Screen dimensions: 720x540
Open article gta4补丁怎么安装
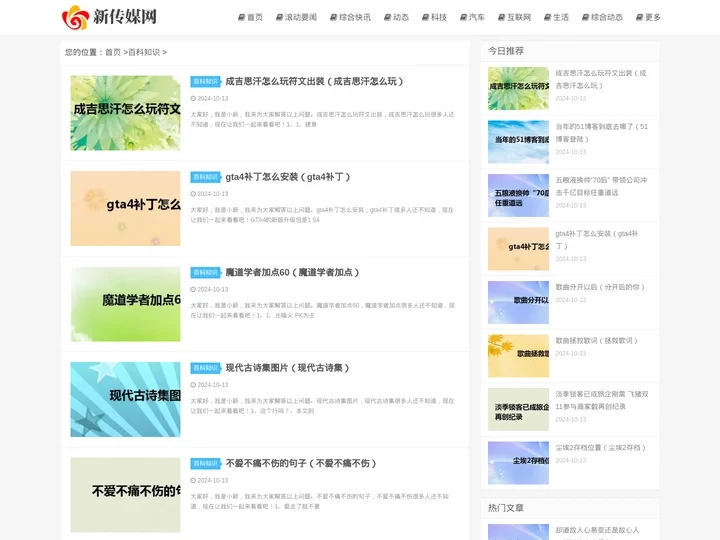(x=288, y=177)
